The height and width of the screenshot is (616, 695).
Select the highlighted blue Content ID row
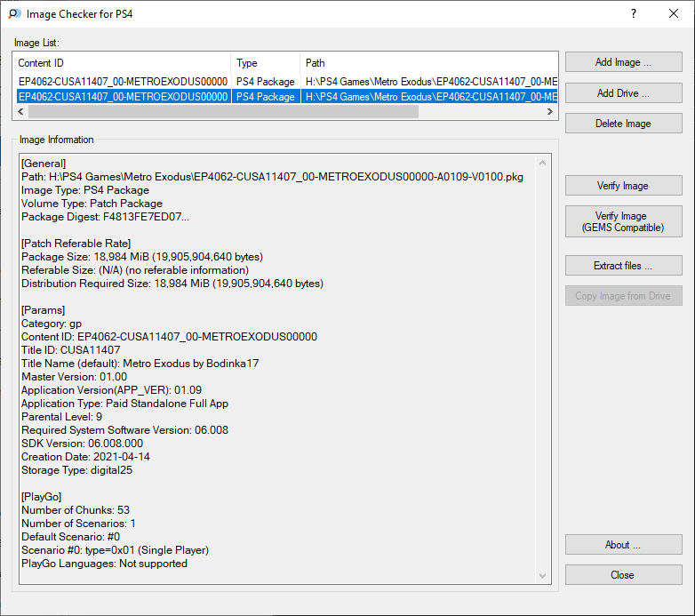(124, 97)
